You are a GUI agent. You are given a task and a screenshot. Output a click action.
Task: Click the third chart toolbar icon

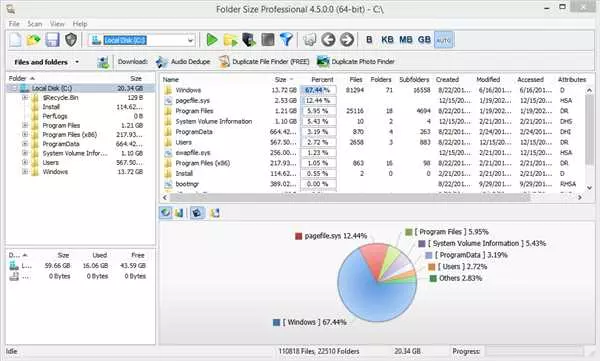pyautogui.click(x=197, y=212)
